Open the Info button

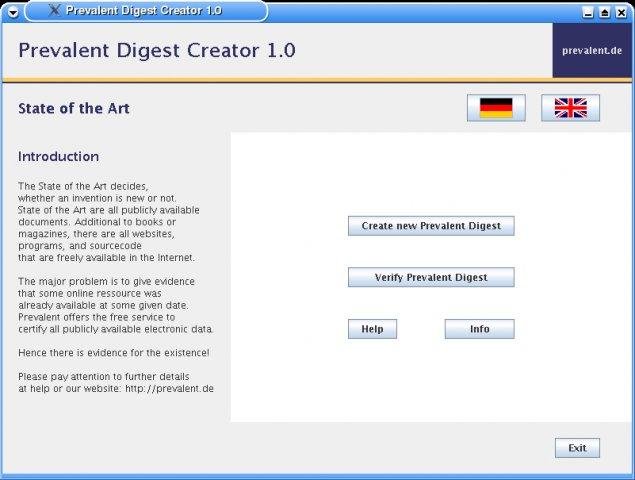pyautogui.click(x=479, y=329)
